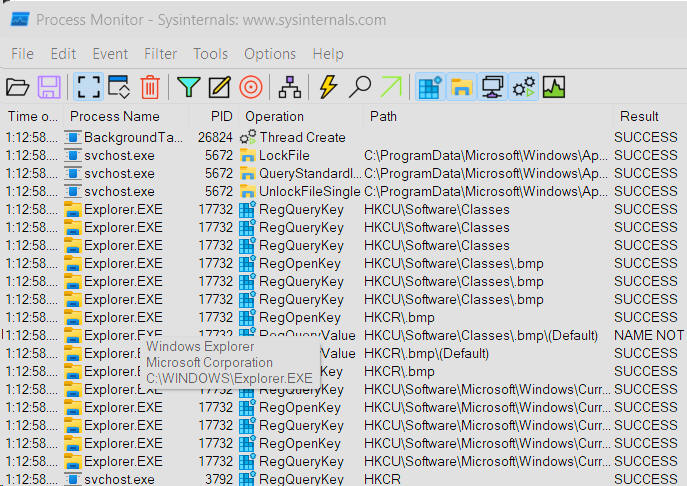Click the BackgroundTa... process icon
The width and height of the screenshot is (687, 486).
pyautogui.click(x=73, y=137)
